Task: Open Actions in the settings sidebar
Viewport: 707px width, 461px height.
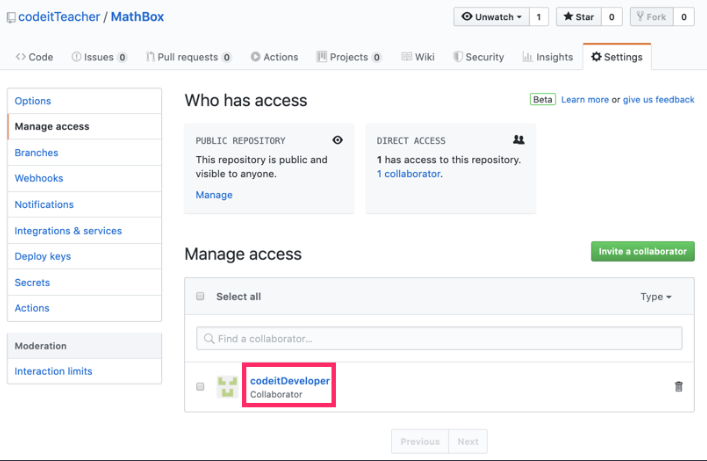Action: point(84,308)
